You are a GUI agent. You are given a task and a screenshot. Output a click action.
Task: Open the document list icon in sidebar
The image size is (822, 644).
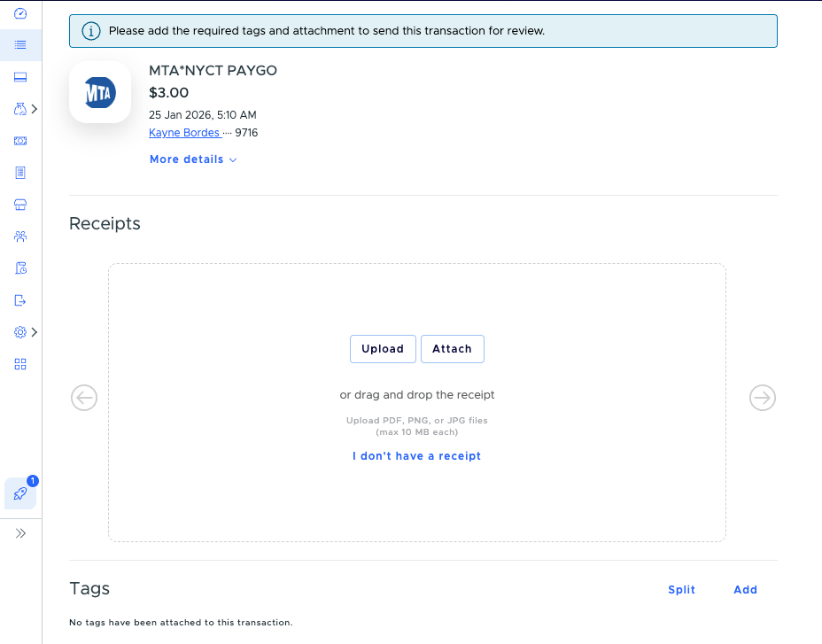pos(20,173)
